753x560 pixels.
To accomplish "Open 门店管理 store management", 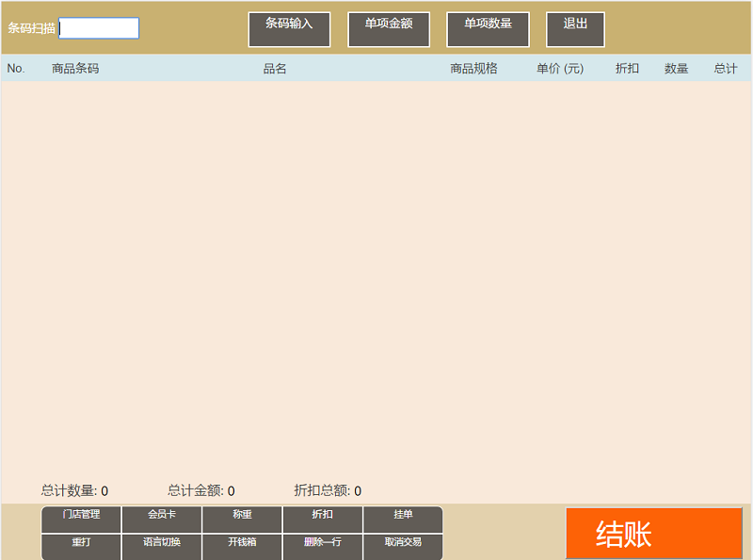I will [x=81, y=520].
